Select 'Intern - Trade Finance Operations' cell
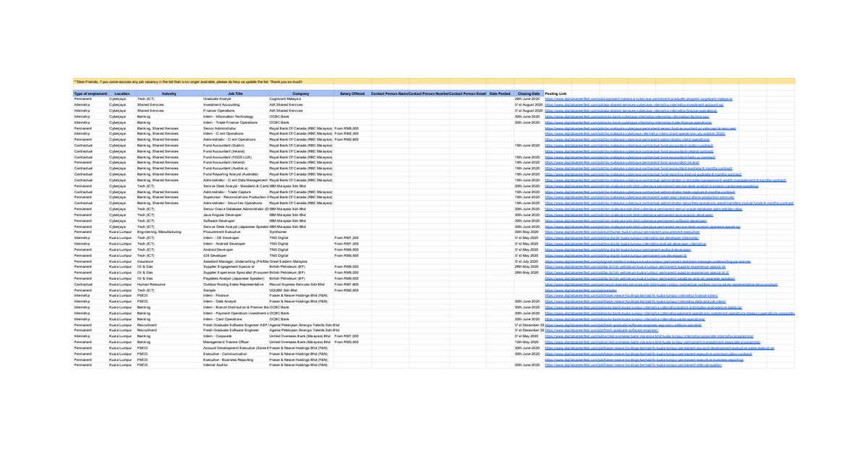Image resolution: width=868 pixels, height=456 pixels. 236,122
